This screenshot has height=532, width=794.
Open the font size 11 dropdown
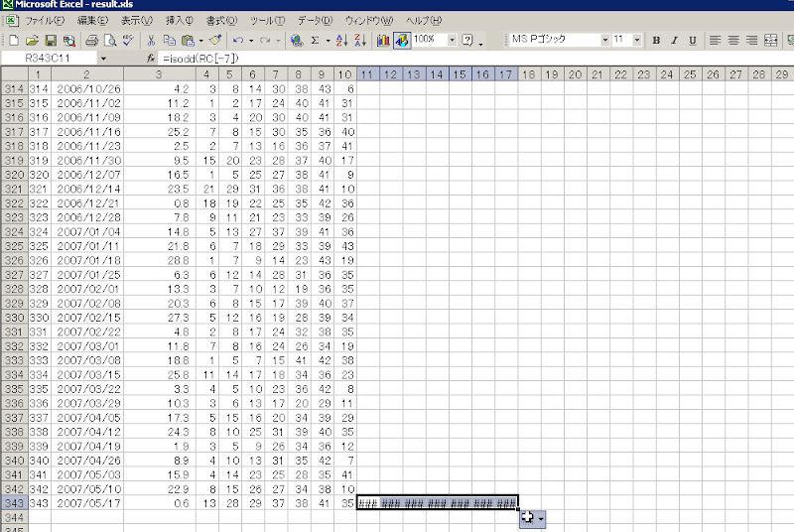(637, 40)
